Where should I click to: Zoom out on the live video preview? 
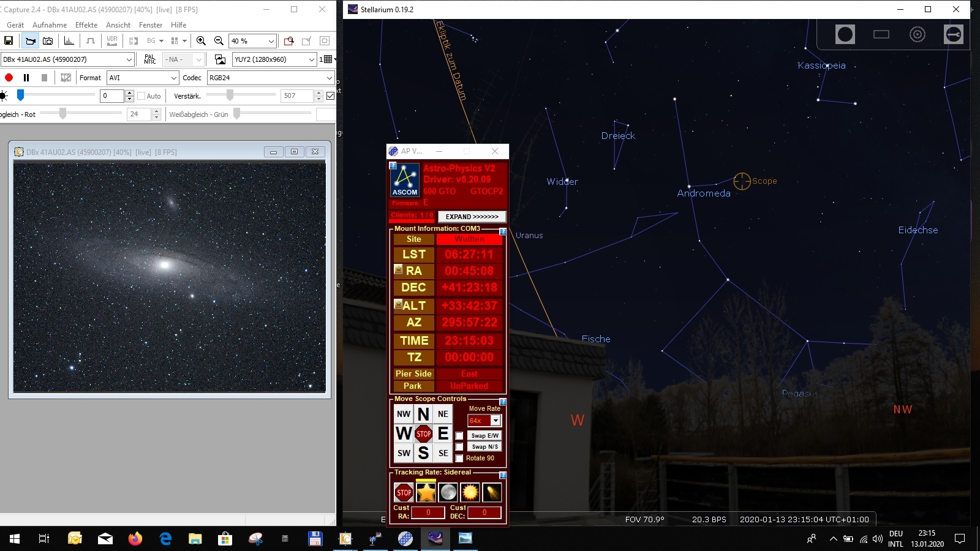219,41
